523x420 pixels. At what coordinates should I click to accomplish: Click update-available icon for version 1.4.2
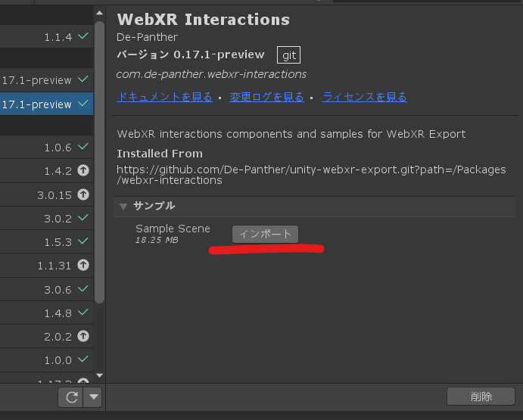pyautogui.click(x=83, y=170)
